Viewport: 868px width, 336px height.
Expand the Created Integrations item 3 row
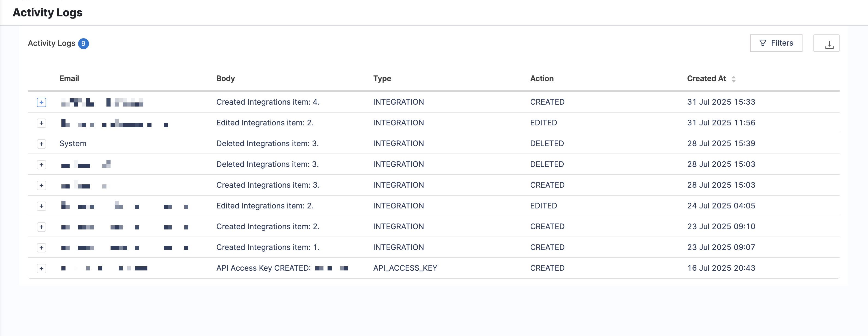point(41,185)
